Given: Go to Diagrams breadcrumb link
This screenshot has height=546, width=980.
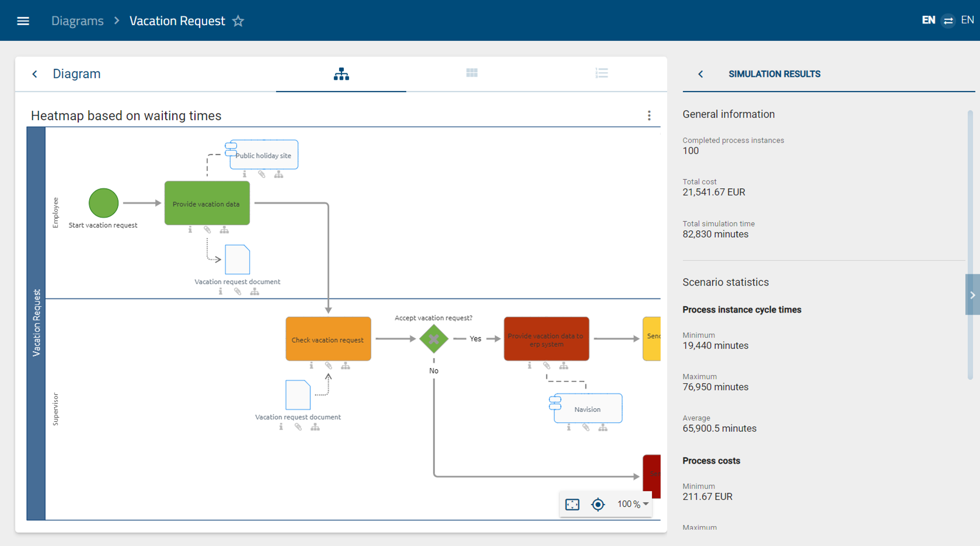Looking at the screenshot, I should coord(77,21).
